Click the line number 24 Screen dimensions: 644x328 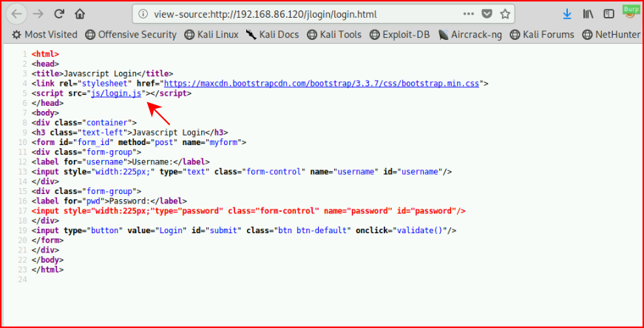tap(23, 280)
